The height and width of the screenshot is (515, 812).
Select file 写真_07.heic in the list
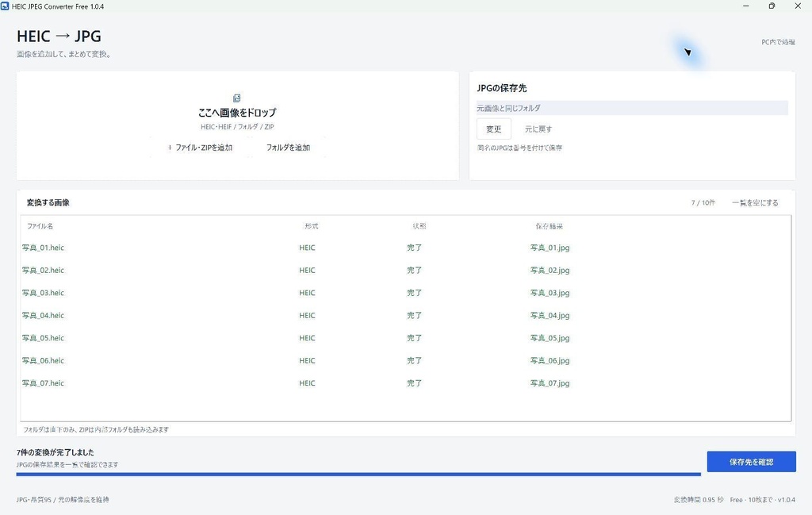tap(43, 383)
